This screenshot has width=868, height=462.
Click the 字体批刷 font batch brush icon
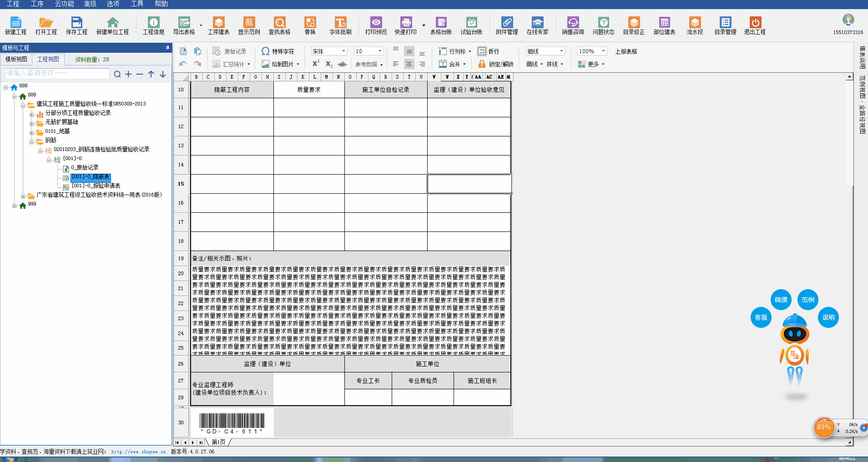pos(340,25)
